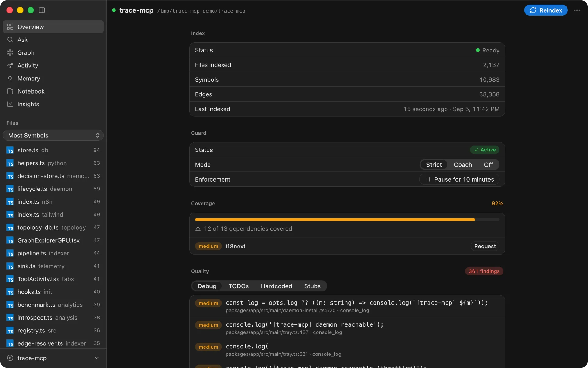
Task: Open the Overview section
Action: [x=53, y=27]
